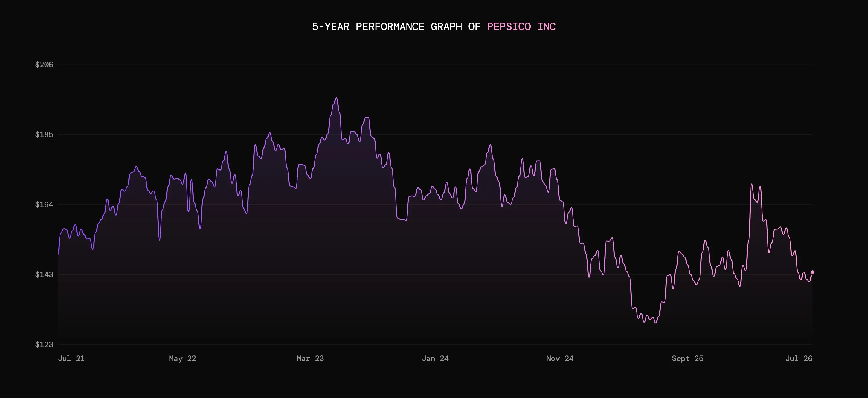Click the $143 price axis label
Viewport: 868px width, 398px height.
click(x=44, y=275)
